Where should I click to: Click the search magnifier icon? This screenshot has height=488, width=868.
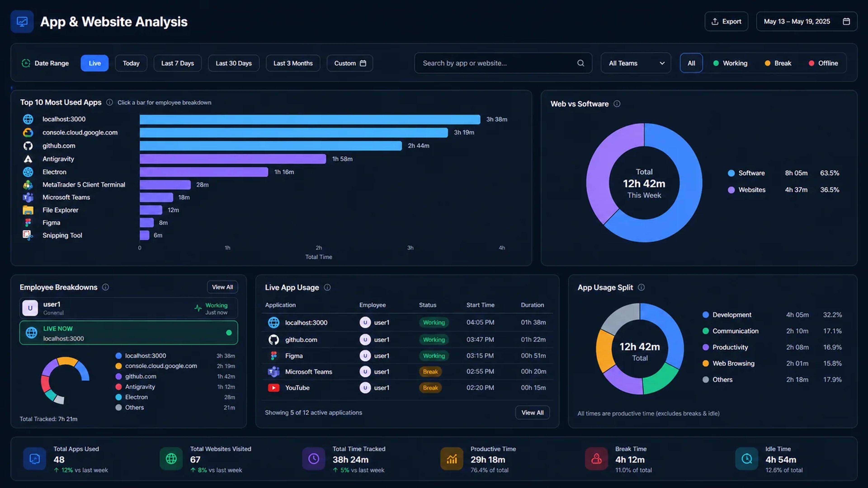tap(580, 63)
